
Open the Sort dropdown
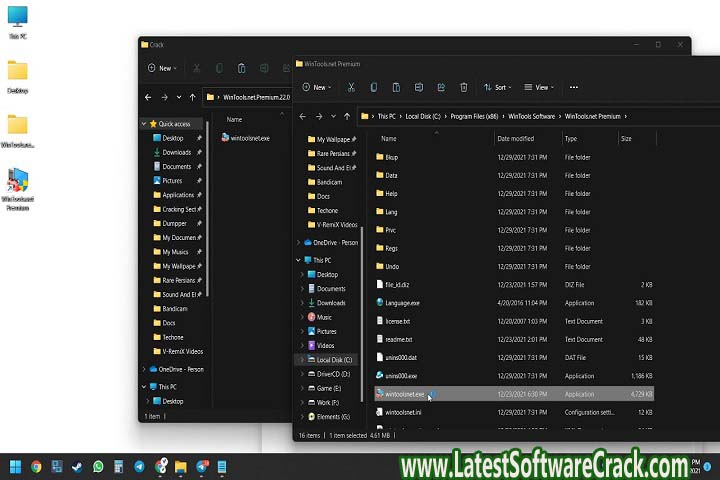[497, 87]
